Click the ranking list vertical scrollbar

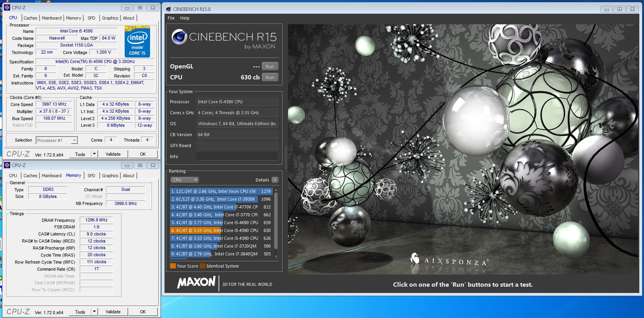click(276, 223)
